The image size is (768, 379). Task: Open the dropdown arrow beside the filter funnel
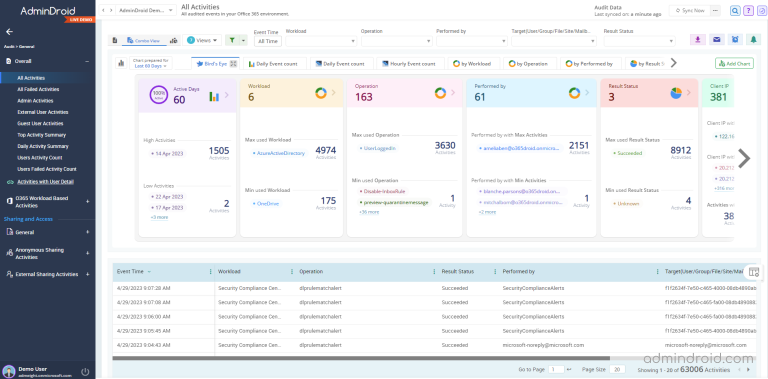pyautogui.click(x=243, y=41)
